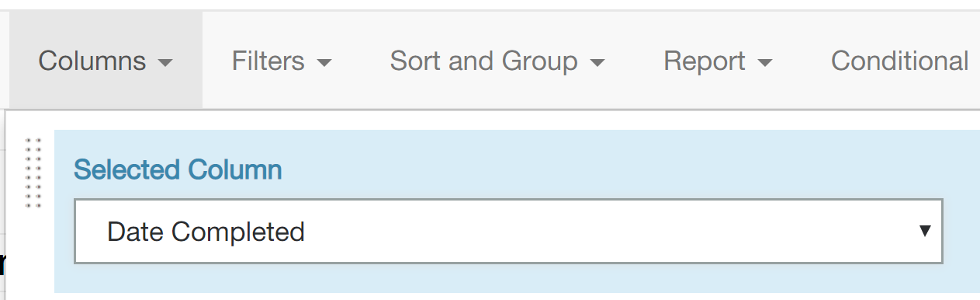Click the caret arrow beside Filters
Screen dimensions: 980x300
pos(324,63)
